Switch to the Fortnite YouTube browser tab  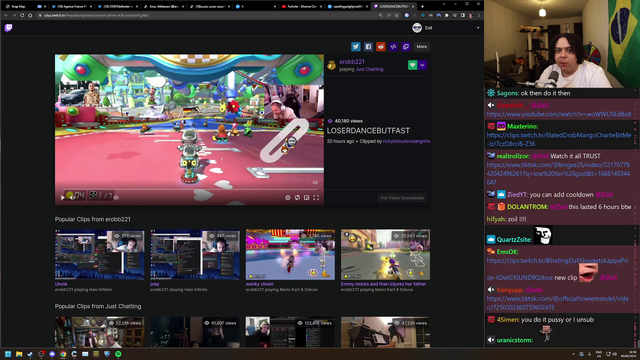pos(301,7)
